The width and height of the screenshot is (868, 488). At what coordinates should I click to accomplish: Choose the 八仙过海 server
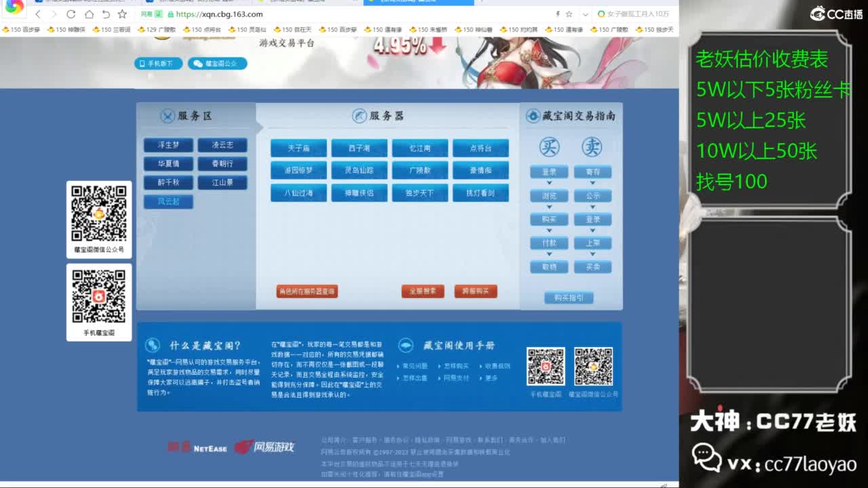click(298, 192)
